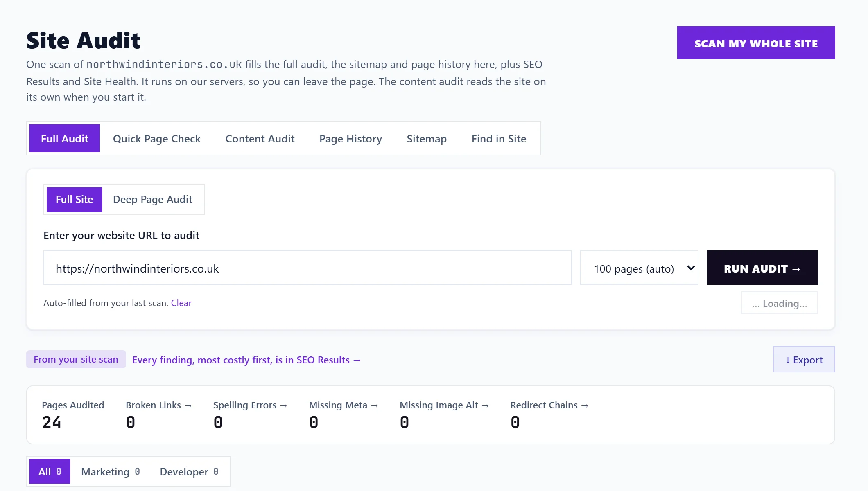Filter findings by All
The height and width of the screenshot is (491, 868).
click(x=50, y=471)
